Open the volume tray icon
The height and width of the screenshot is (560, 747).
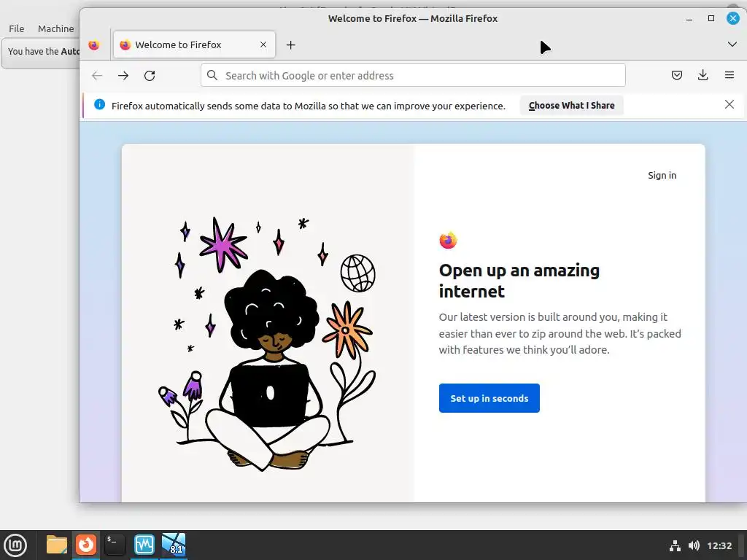[694, 545]
